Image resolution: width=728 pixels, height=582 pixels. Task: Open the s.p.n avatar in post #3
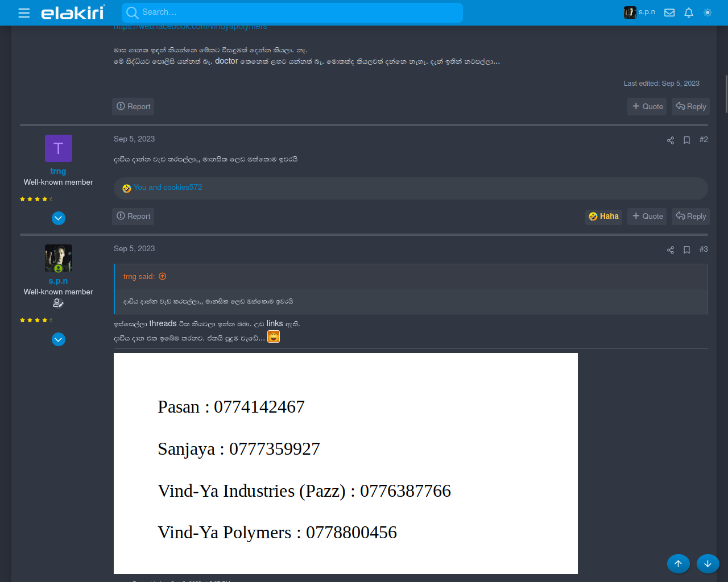[x=59, y=258]
